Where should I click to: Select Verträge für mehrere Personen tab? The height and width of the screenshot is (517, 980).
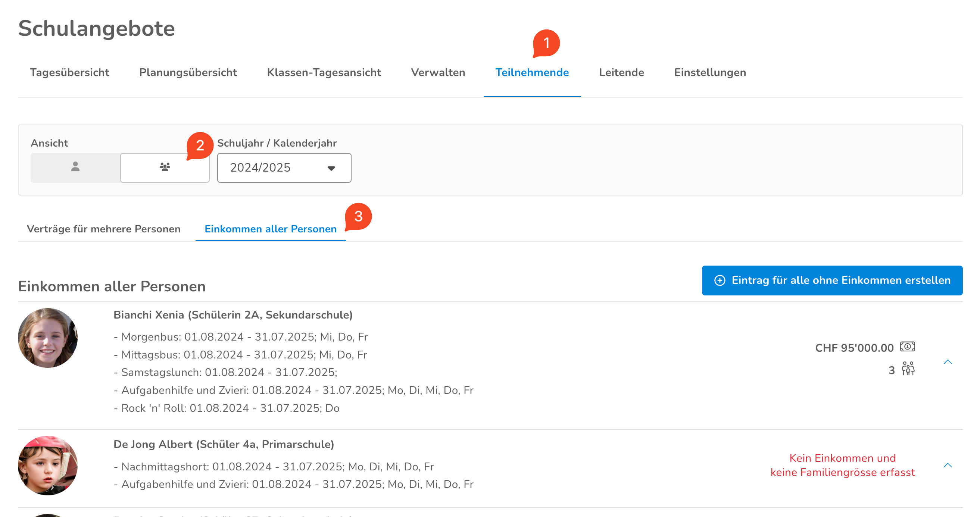point(103,229)
